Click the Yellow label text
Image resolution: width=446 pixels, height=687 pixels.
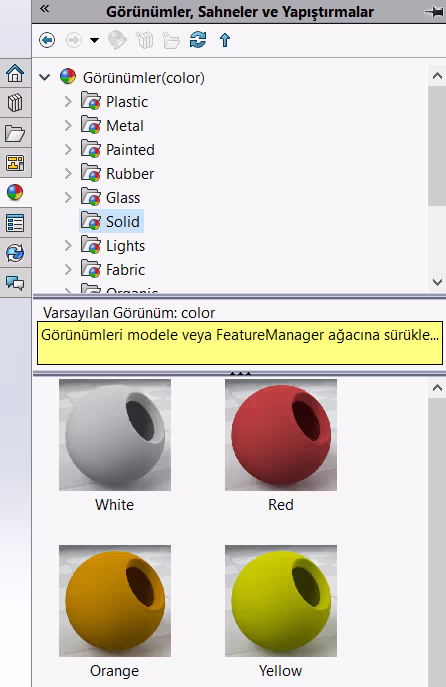point(280,671)
